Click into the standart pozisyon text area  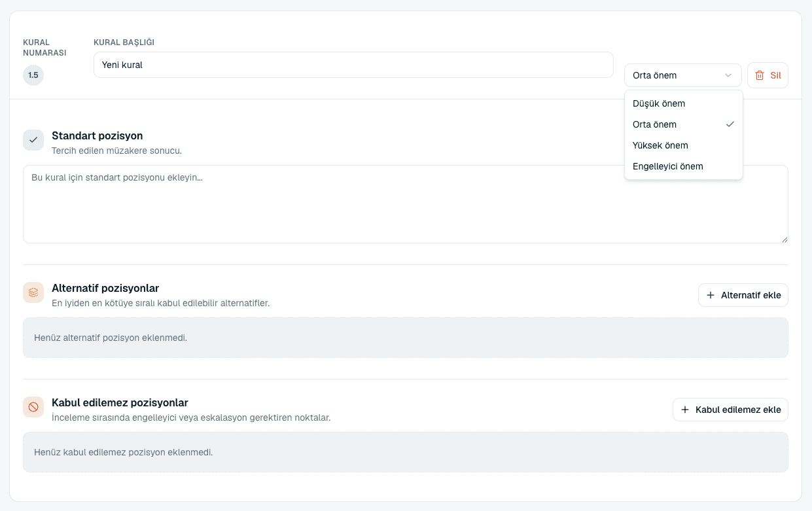coord(406,204)
